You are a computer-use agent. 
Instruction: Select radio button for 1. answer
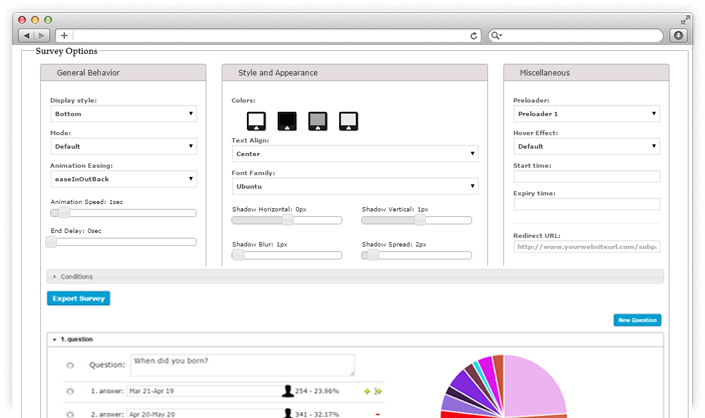coord(70,391)
